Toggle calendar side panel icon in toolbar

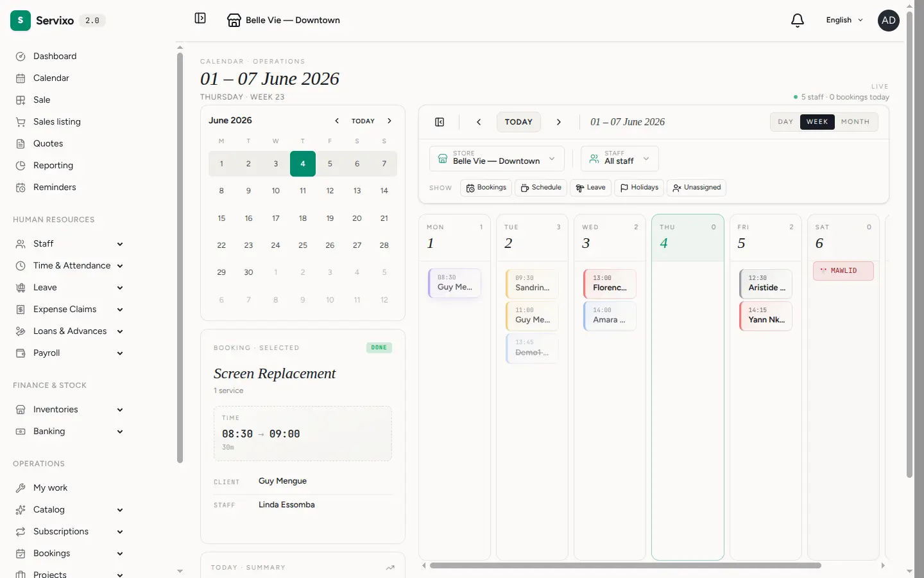(440, 122)
